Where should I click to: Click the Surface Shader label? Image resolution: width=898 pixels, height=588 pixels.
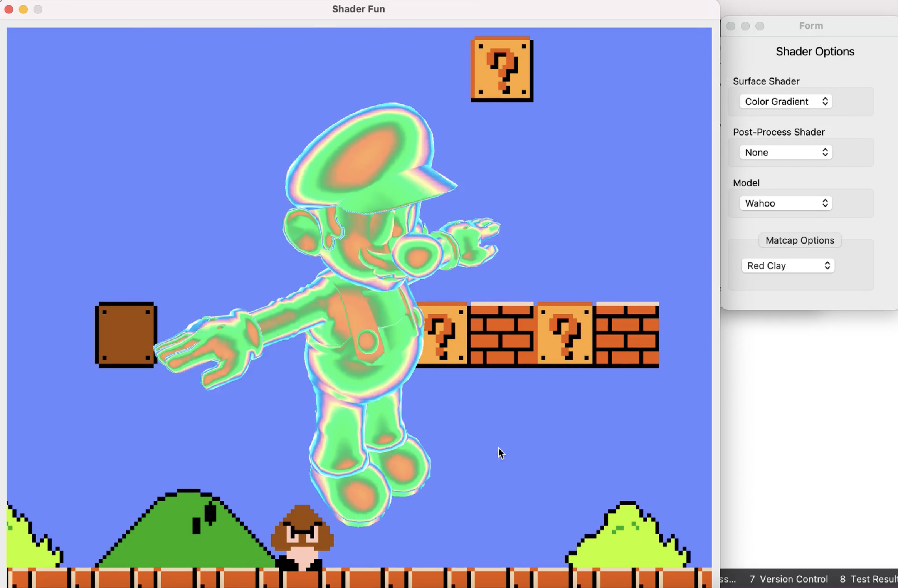[766, 81]
